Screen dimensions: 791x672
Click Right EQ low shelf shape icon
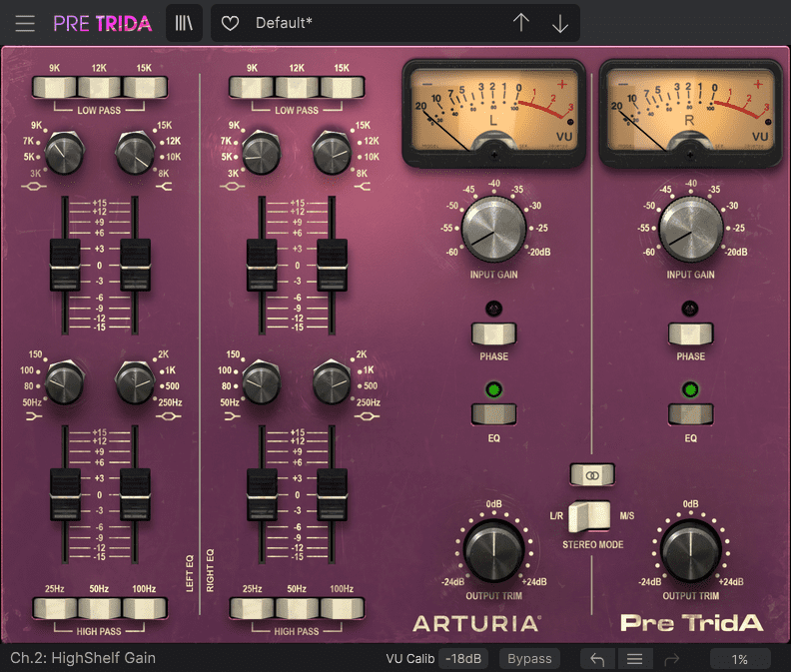coord(232,416)
